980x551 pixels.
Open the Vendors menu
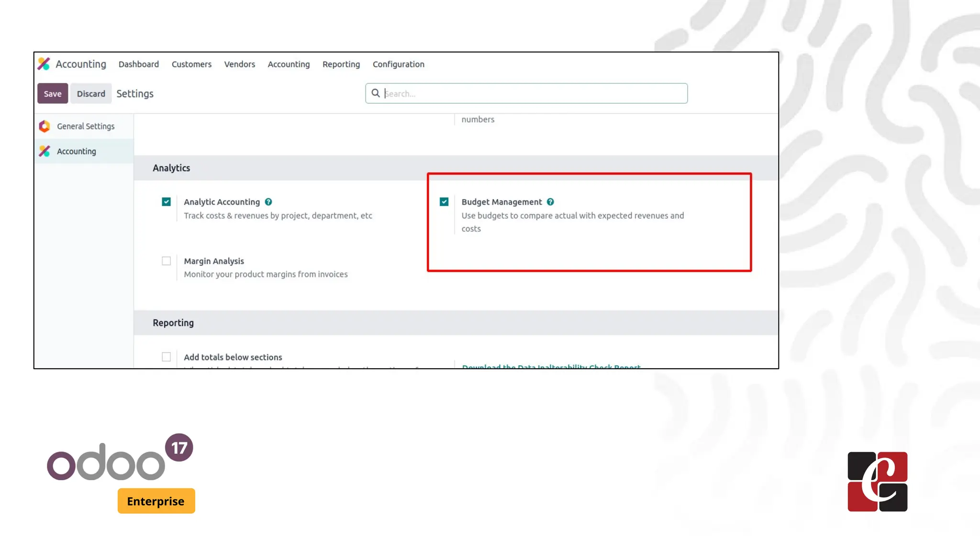pos(239,64)
